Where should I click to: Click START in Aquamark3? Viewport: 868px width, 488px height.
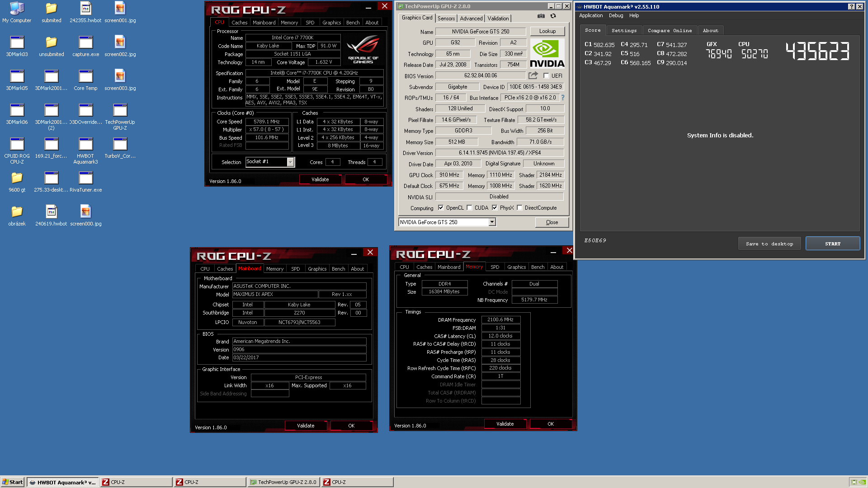tap(832, 244)
